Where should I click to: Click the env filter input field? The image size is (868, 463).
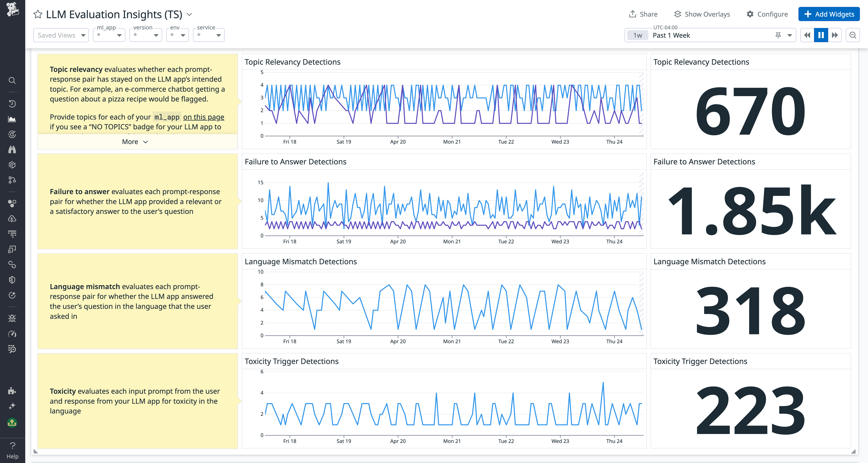click(x=174, y=35)
